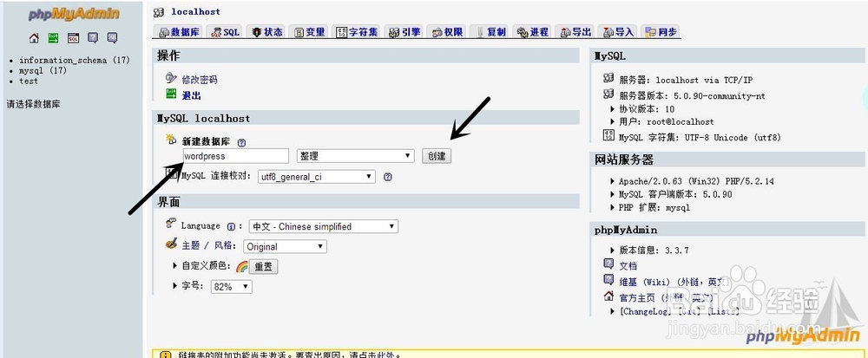
Task: Click the documentation icon beside 文档
Action: (608, 264)
